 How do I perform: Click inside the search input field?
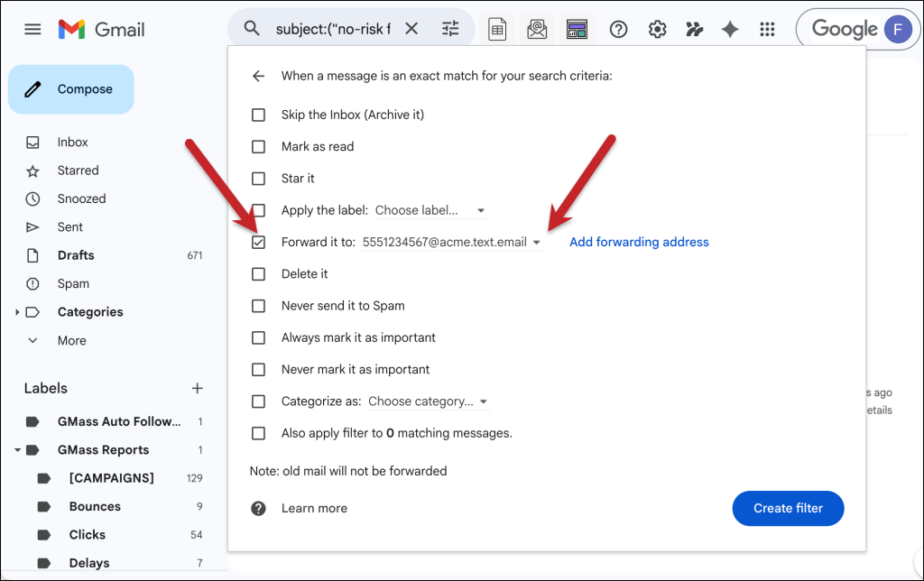pyautogui.click(x=333, y=29)
